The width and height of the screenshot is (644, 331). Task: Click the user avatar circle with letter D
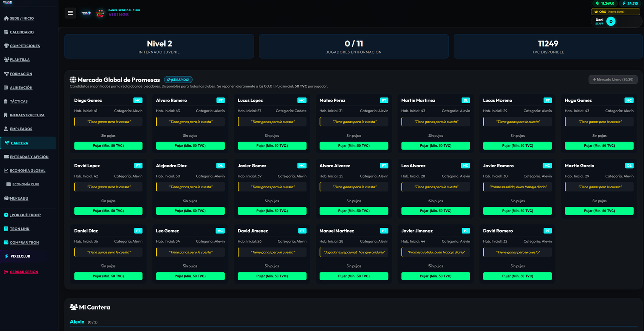pyautogui.click(x=611, y=21)
